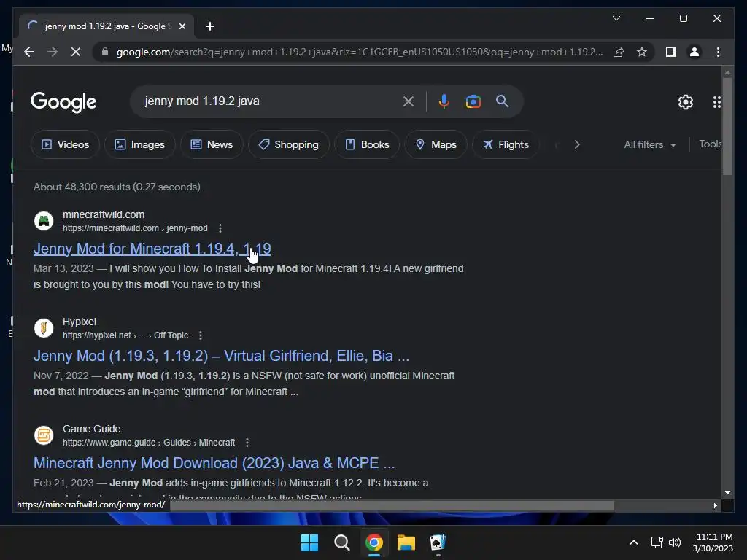Viewport: 747px width, 560px height.
Task: Open the Chrome profile menu
Action: coord(694,52)
